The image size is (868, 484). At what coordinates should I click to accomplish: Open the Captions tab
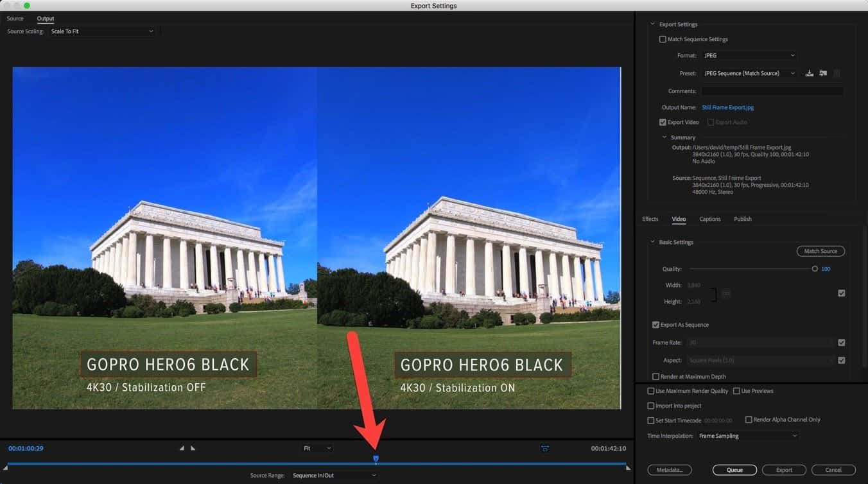[710, 219]
